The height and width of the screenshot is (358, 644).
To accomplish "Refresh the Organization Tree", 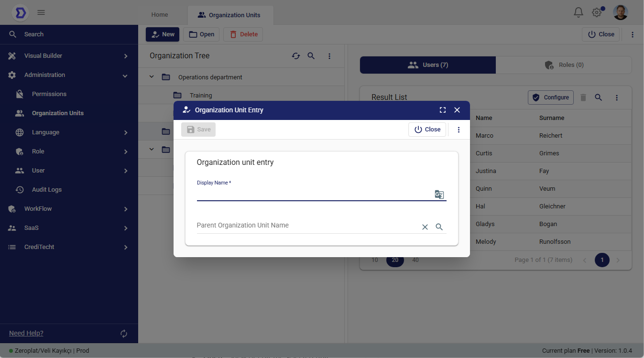I will [296, 56].
